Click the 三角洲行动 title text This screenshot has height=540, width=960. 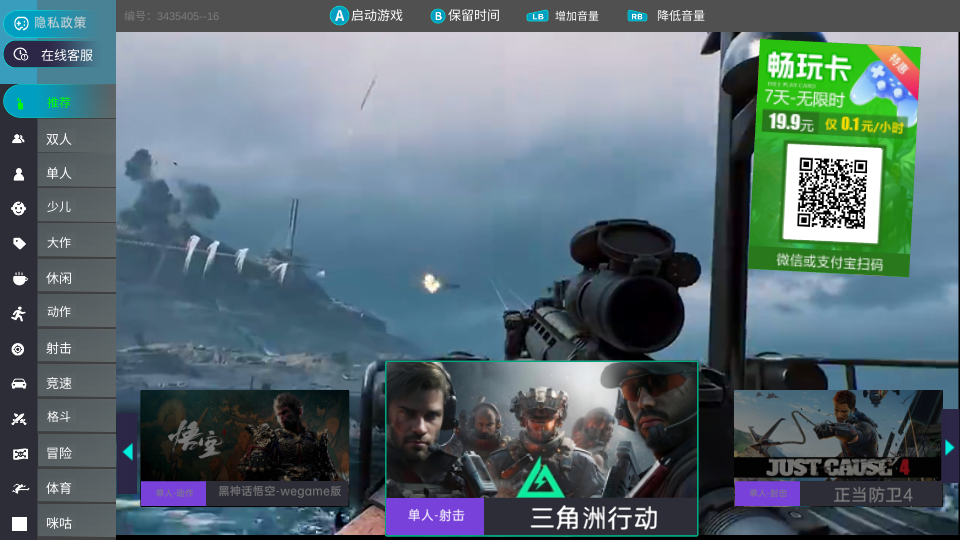tap(593, 517)
